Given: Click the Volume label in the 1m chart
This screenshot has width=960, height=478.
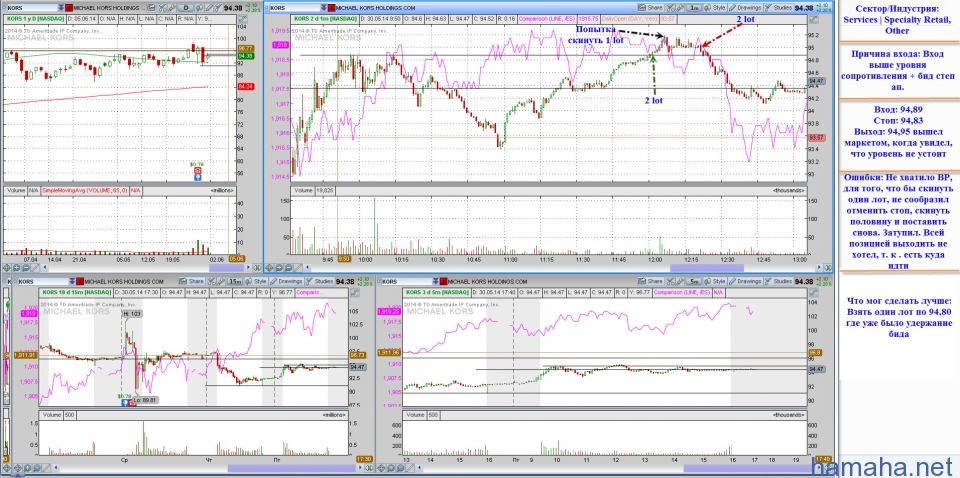Looking at the screenshot, I should 303,190.
